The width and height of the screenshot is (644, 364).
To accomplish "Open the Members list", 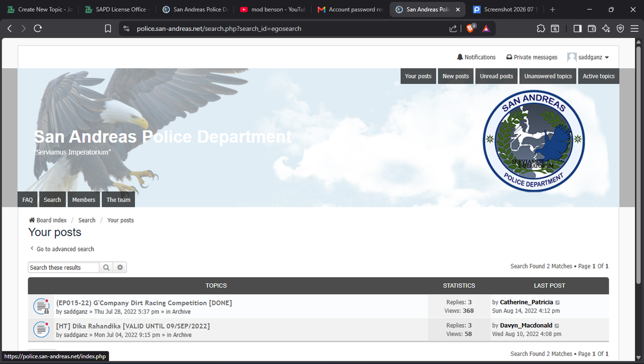I will [x=84, y=199].
